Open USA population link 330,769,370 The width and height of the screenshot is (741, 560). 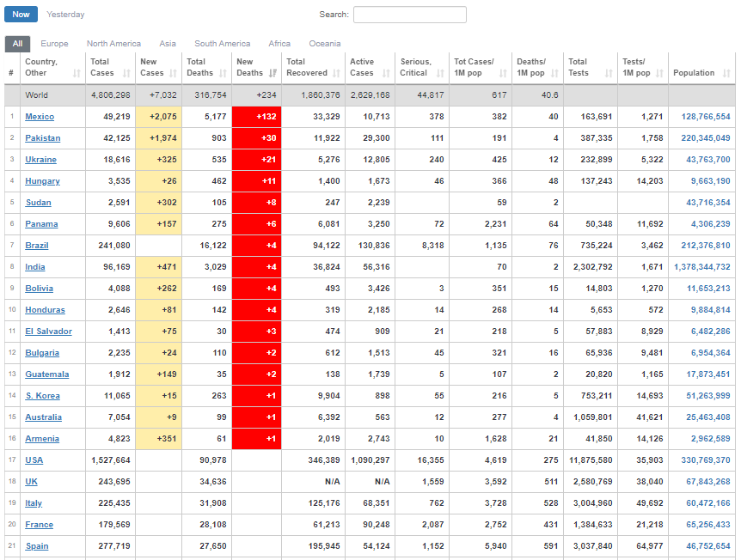tap(706, 460)
